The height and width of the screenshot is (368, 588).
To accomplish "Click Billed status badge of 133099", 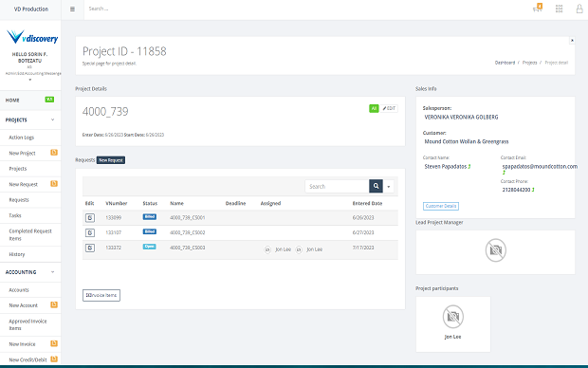I will tap(149, 217).
